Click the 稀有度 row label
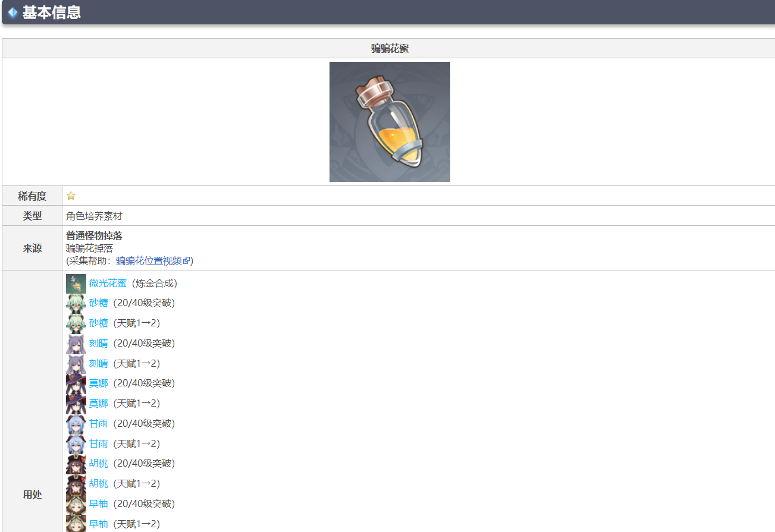This screenshot has width=775, height=532. pos(32,196)
